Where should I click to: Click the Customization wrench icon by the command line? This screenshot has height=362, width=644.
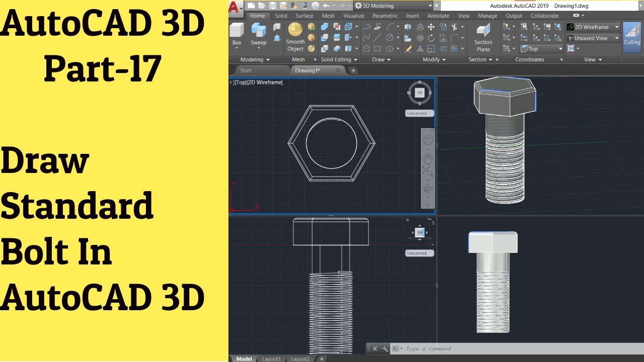pyautogui.click(x=385, y=348)
